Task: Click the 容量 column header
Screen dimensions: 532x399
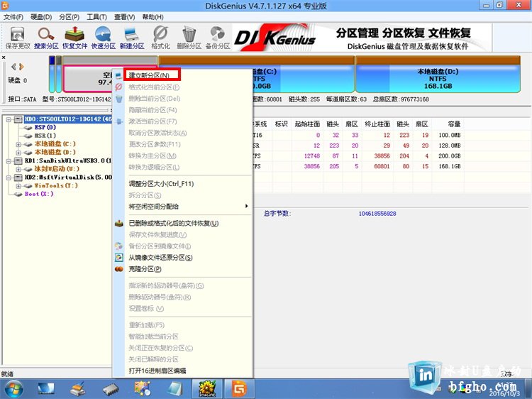Action: [x=454, y=124]
